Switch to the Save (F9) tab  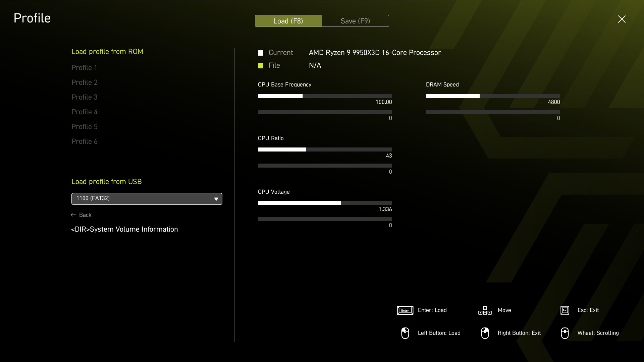356,21
